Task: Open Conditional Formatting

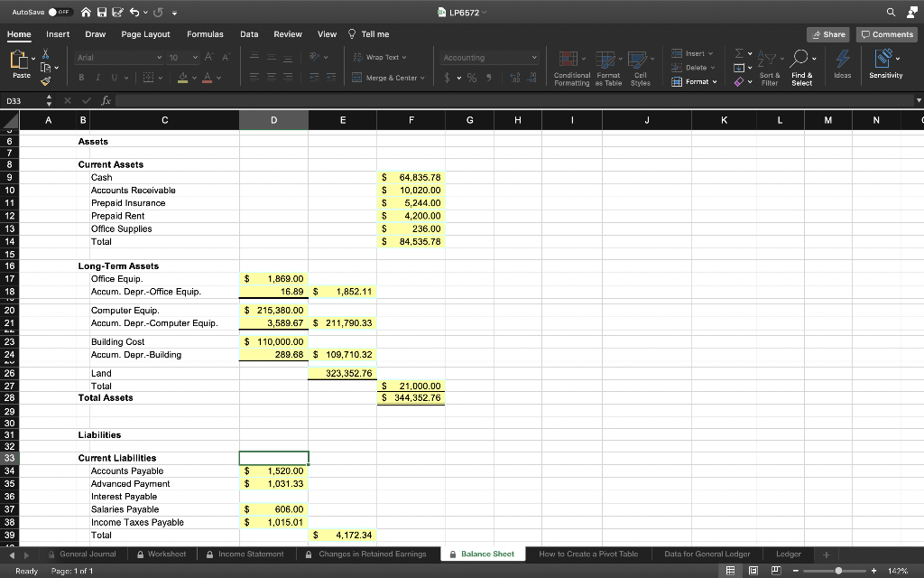Action: pyautogui.click(x=571, y=69)
